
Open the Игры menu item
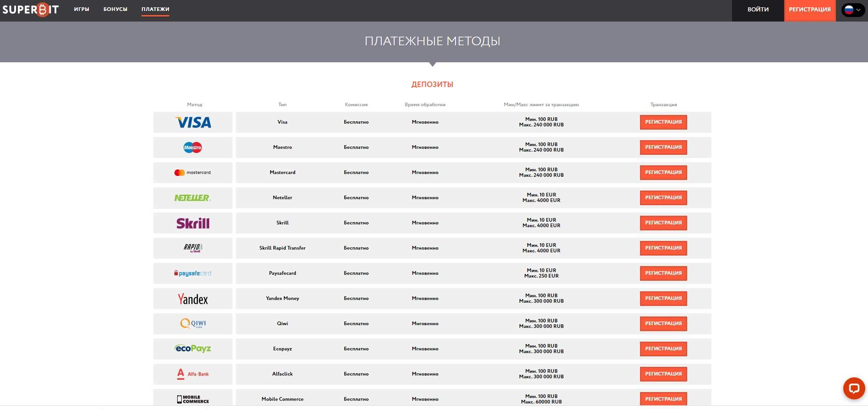(81, 9)
